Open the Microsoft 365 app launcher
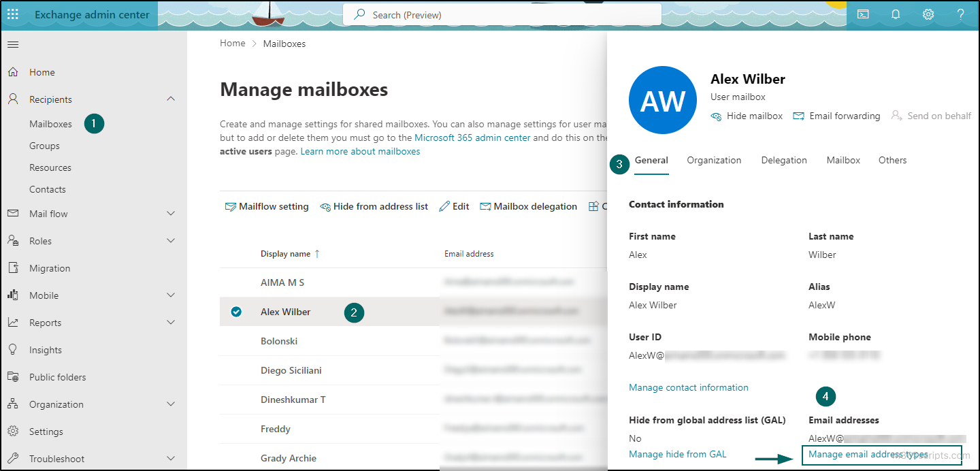Viewport: 980px width, 471px height. [12, 14]
